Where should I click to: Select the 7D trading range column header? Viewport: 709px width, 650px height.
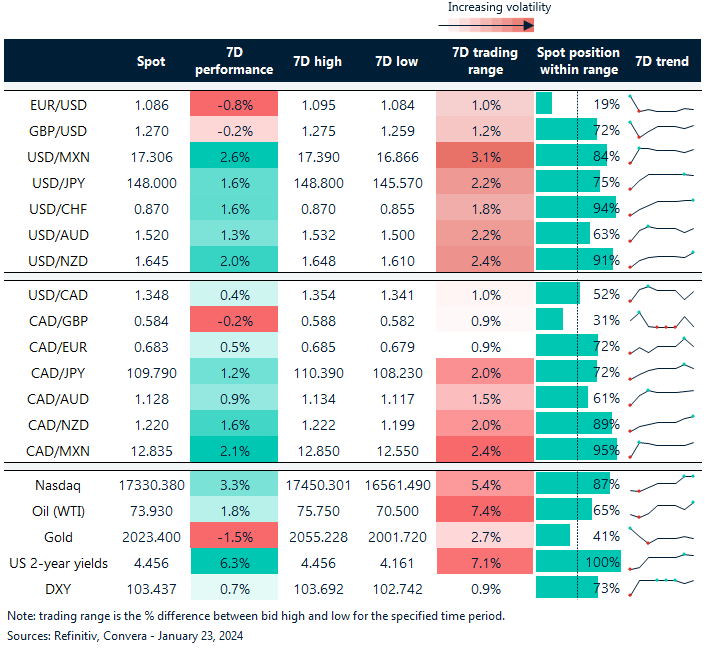482,61
